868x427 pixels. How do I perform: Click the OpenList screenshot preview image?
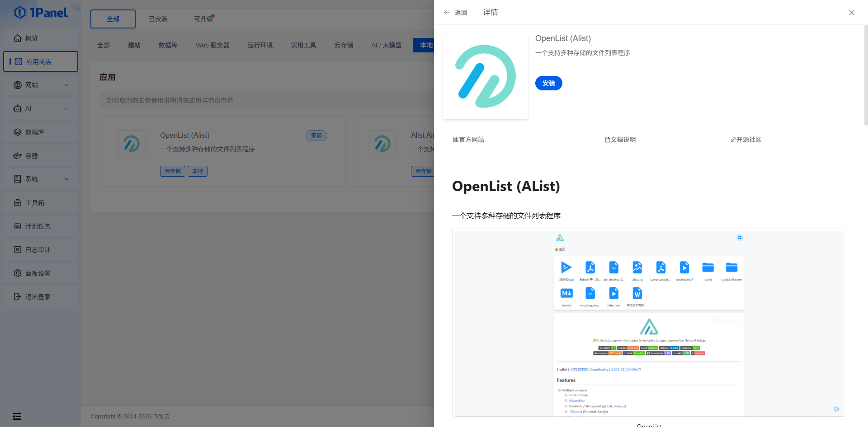click(649, 324)
